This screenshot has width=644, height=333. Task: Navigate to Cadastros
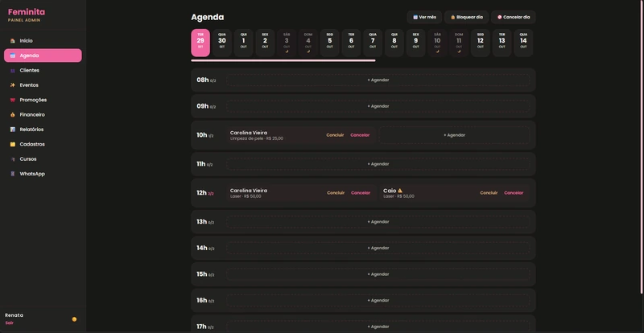pyautogui.click(x=43, y=144)
